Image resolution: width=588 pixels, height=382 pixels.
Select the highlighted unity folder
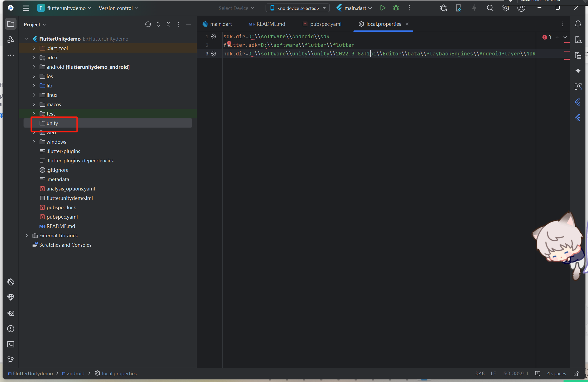pos(52,123)
